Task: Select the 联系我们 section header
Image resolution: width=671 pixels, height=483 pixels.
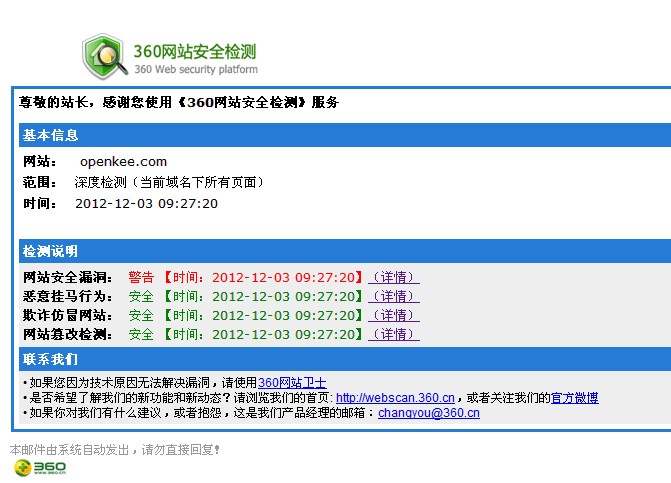Action: 51,359
